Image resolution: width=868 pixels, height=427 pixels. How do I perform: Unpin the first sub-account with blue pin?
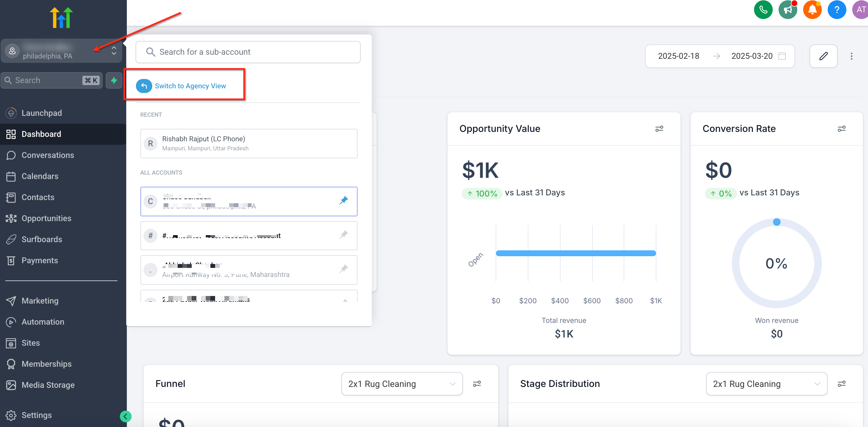[x=343, y=201]
